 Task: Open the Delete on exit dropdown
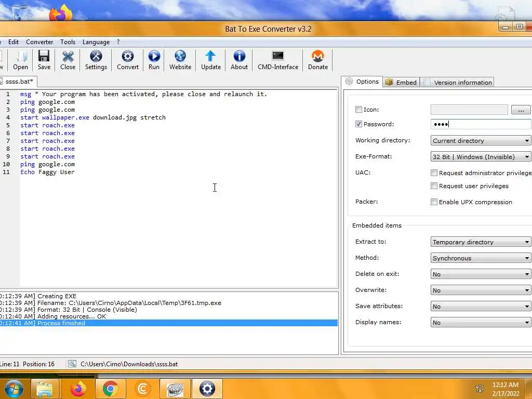click(481, 274)
